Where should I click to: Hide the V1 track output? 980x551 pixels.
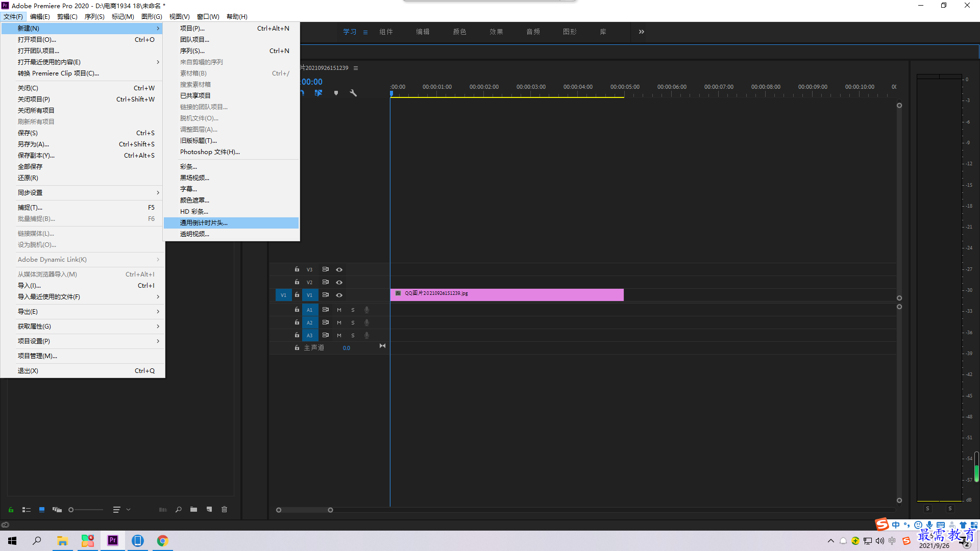click(339, 295)
